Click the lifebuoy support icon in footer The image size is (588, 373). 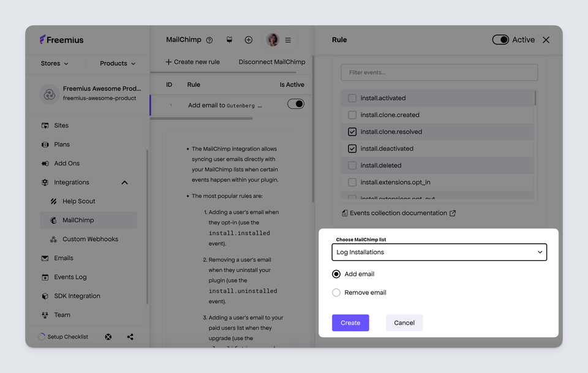click(x=108, y=337)
